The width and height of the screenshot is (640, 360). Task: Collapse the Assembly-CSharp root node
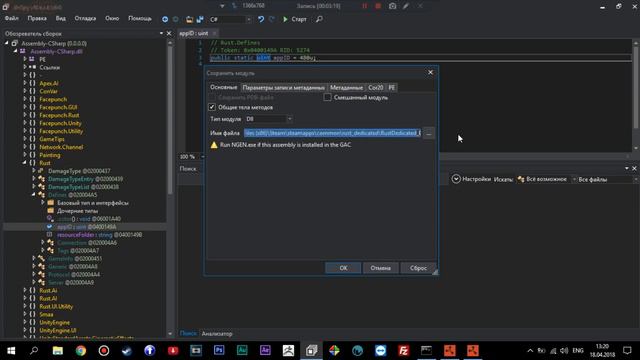point(7,43)
